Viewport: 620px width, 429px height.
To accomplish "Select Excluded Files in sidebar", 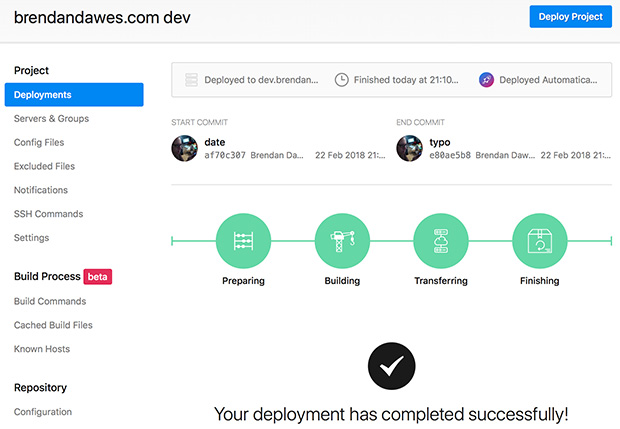I will (44, 166).
